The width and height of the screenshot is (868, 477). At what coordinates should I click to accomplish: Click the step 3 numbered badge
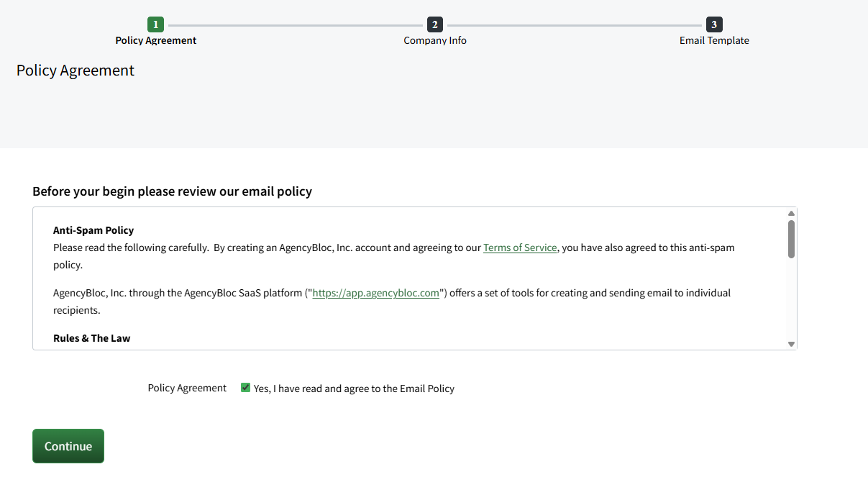713,24
